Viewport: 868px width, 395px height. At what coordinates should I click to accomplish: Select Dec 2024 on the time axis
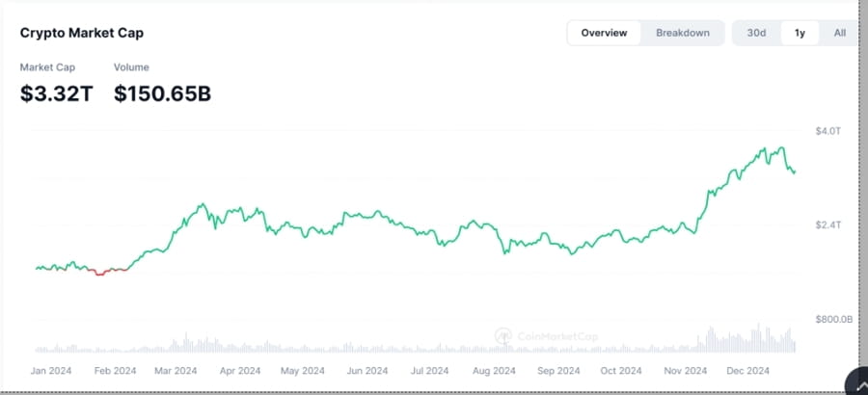747,370
